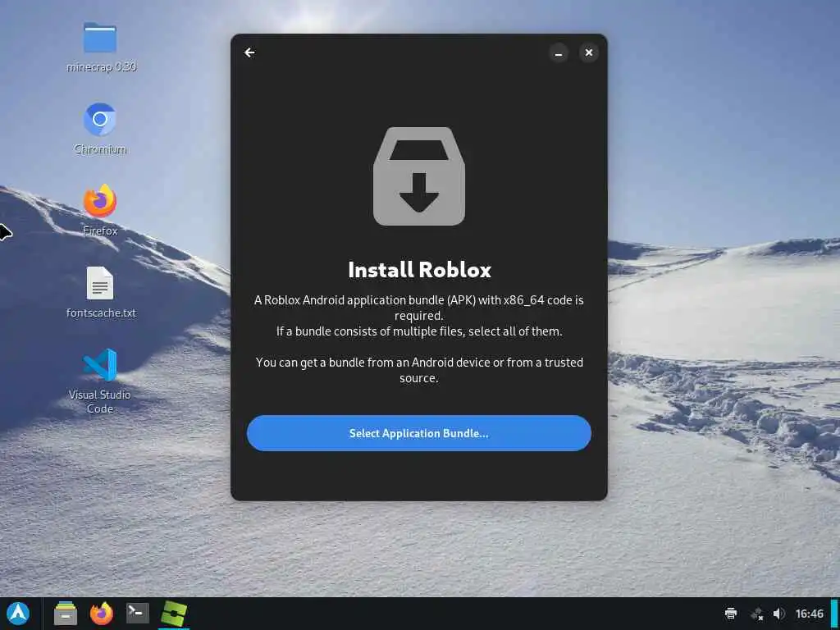This screenshot has width=840, height=630.
Task: Open the network status tray icon
Action: click(x=757, y=614)
